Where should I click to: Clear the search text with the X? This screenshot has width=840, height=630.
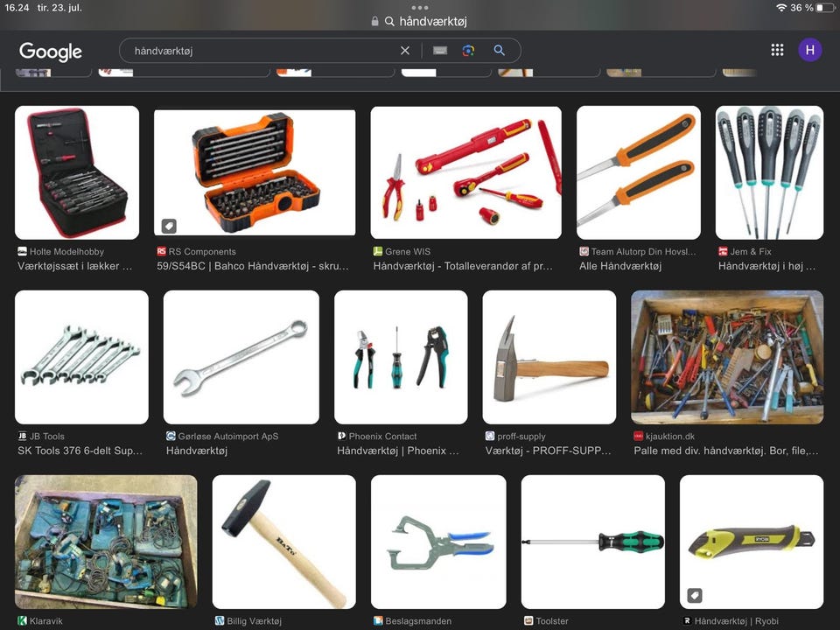coord(404,51)
